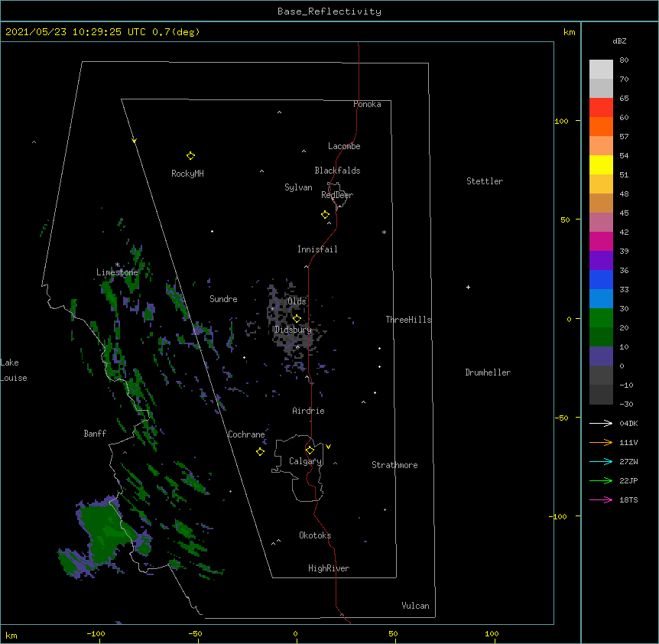Image resolution: width=659 pixels, height=644 pixels.
Task: Click the Stettler city label
Action: [485, 181]
